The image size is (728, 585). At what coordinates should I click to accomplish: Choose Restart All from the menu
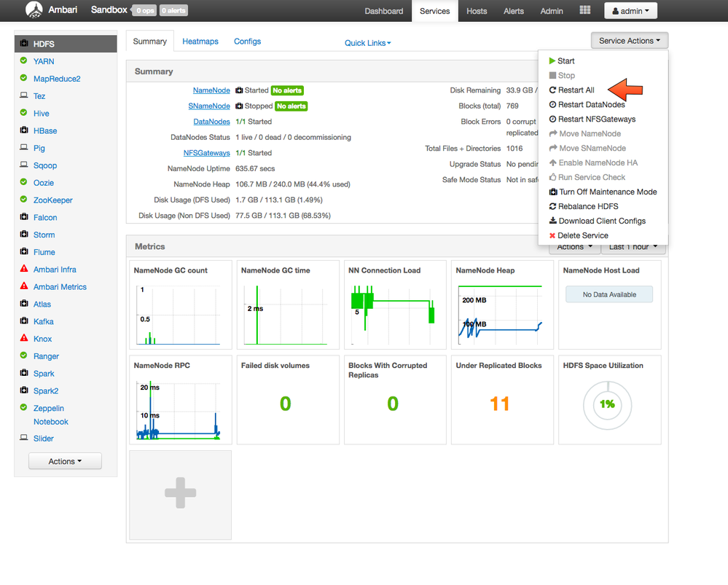click(x=576, y=90)
